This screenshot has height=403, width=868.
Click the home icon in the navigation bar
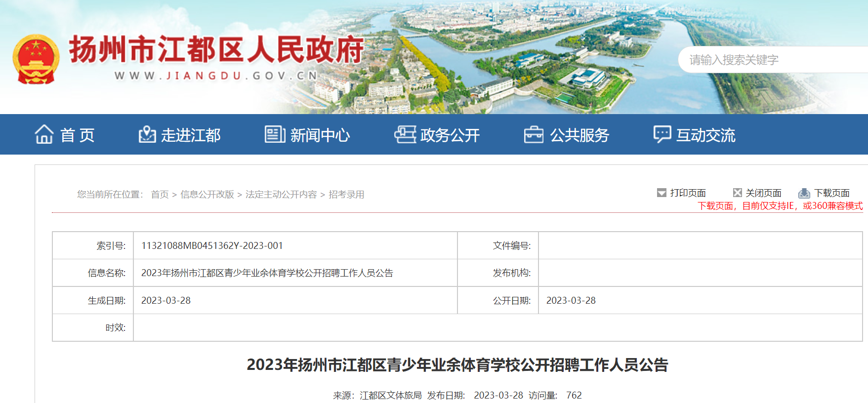[x=44, y=134]
